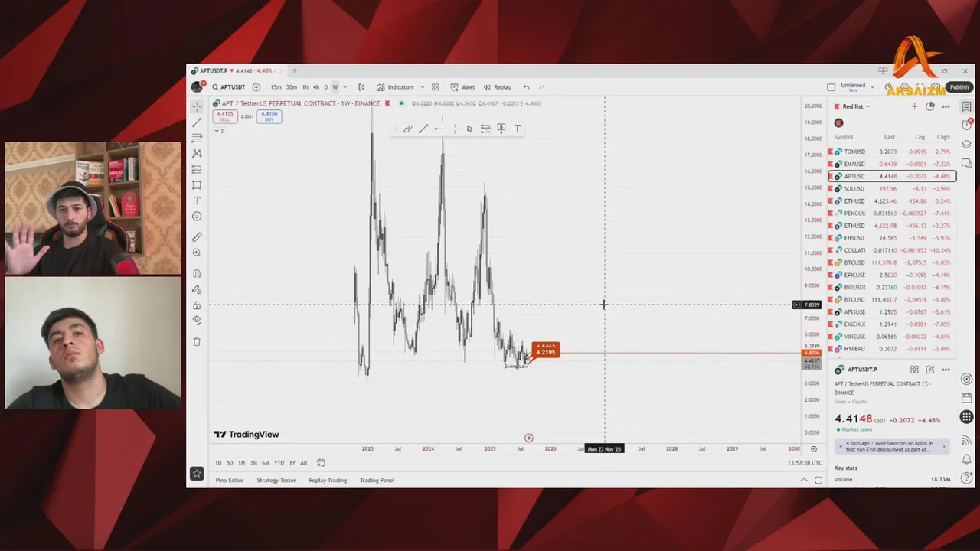
Task: Select the text tool in left toolbar
Action: (x=197, y=201)
